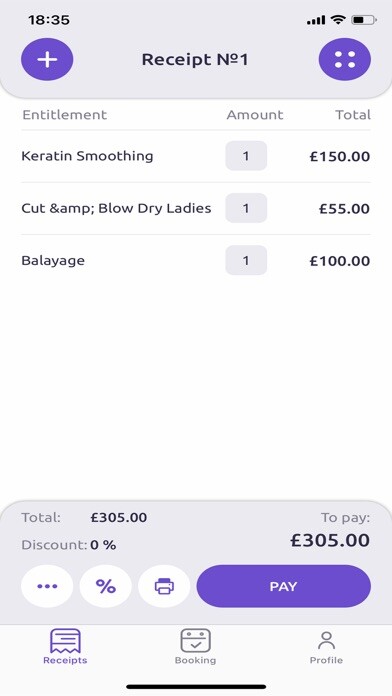Edit the Cut & Blow Dry Ladies amount

(x=246, y=208)
